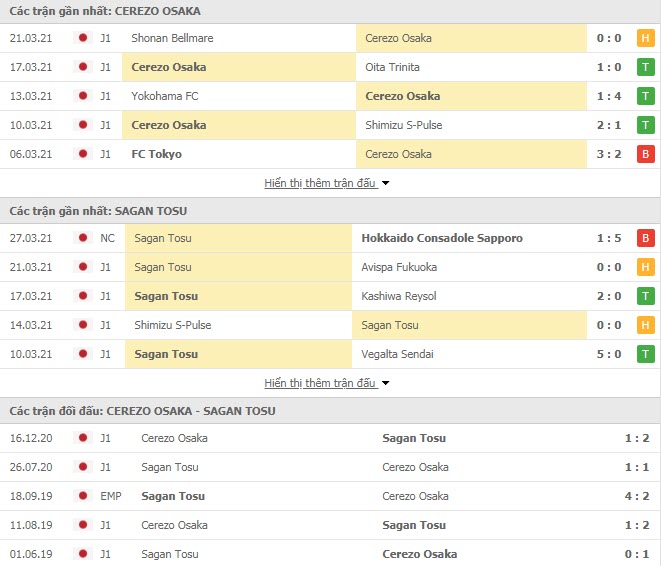
Task: Click the date 16.12.20 in head-to-head table
Action: pyautogui.click(x=31, y=438)
